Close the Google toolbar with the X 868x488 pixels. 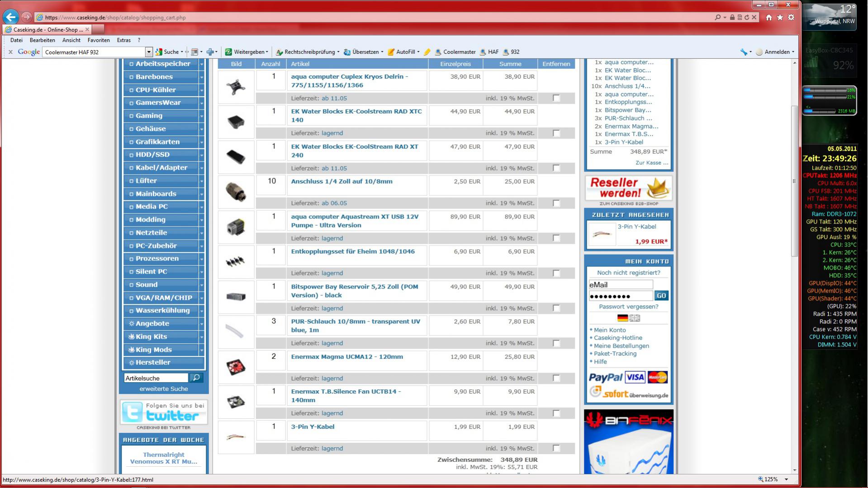[x=10, y=52]
